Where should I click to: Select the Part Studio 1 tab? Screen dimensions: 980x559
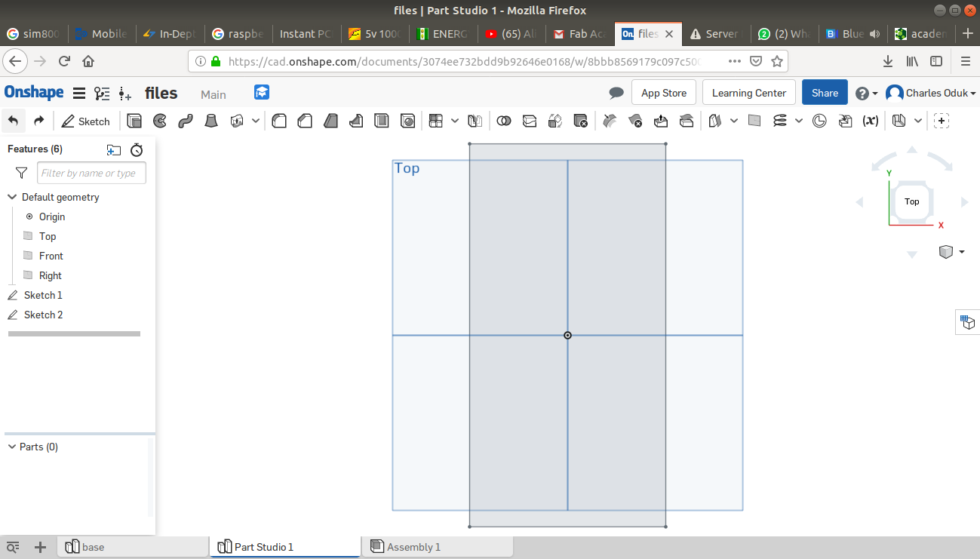coord(285,547)
